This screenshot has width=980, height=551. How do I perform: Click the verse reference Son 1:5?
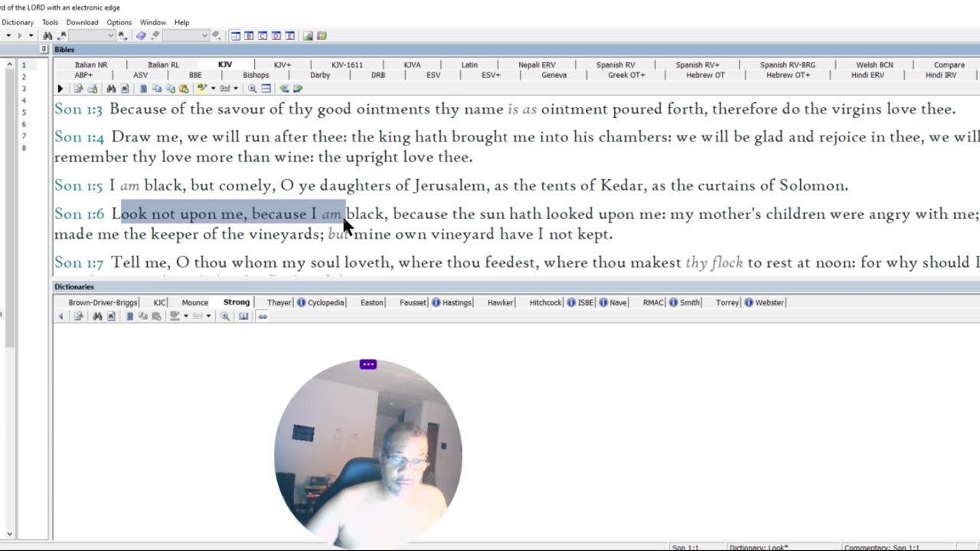(78, 185)
